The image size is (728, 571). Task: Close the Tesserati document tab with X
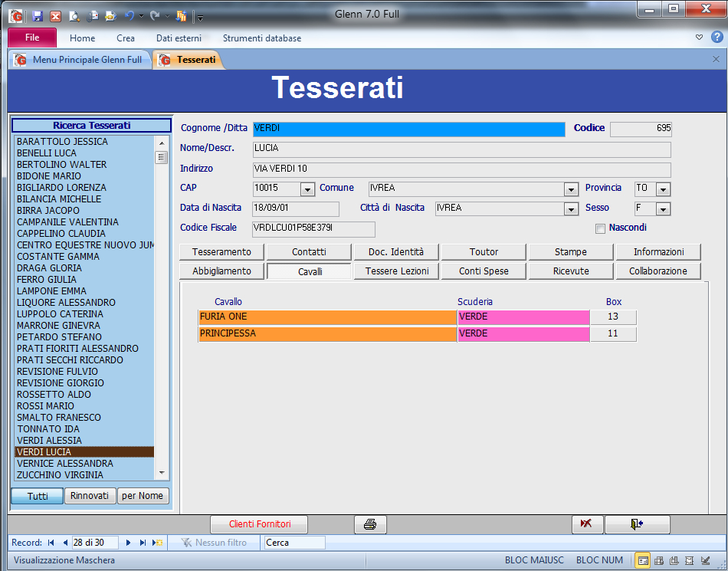pyautogui.click(x=716, y=59)
